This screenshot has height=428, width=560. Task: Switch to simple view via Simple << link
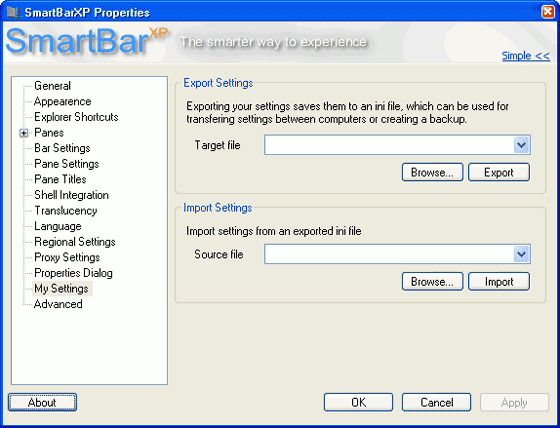point(525,56)
